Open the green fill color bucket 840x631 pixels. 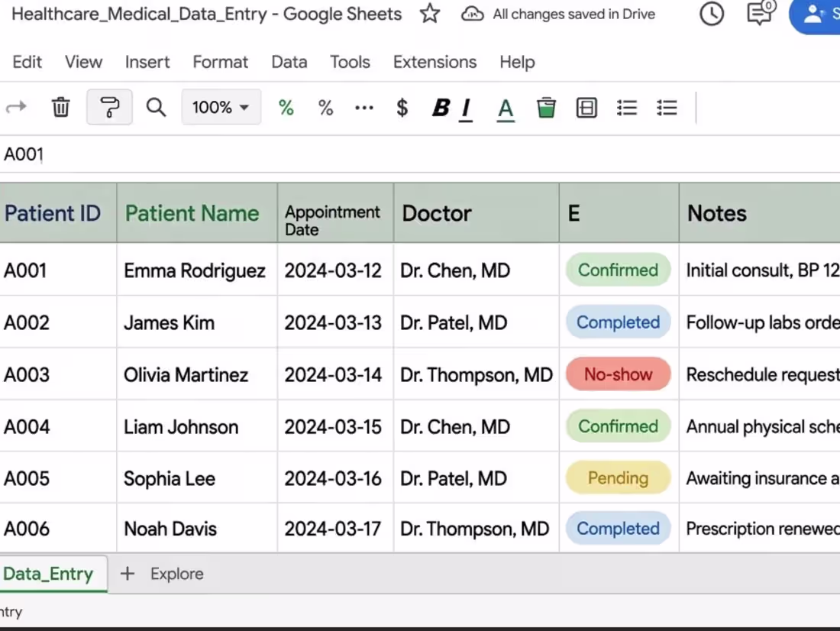[546, 108]
